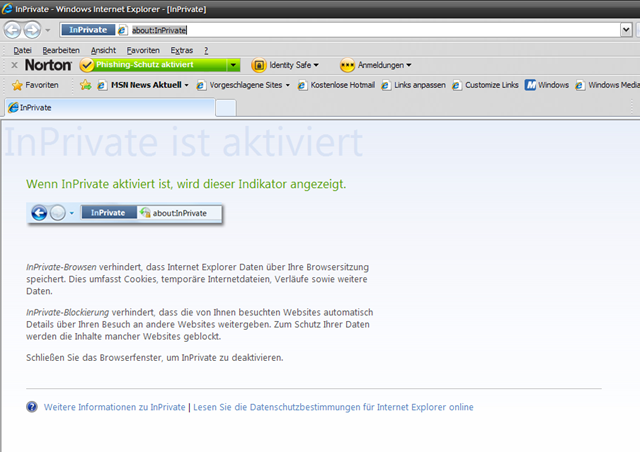The image size is (640, 452).
Task: Click the Anmeldungen yellow dots icon
Action: [x=347, y=65]
